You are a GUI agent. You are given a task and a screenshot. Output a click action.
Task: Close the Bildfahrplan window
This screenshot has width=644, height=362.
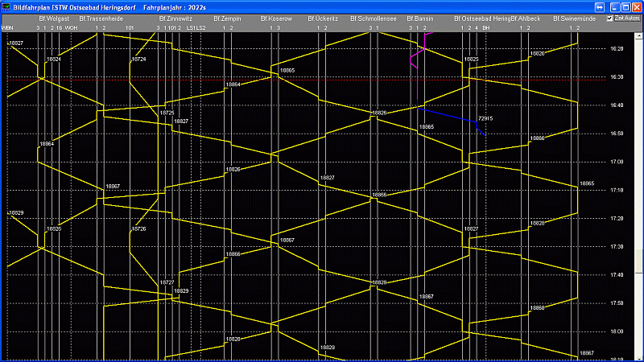(636, 7)
